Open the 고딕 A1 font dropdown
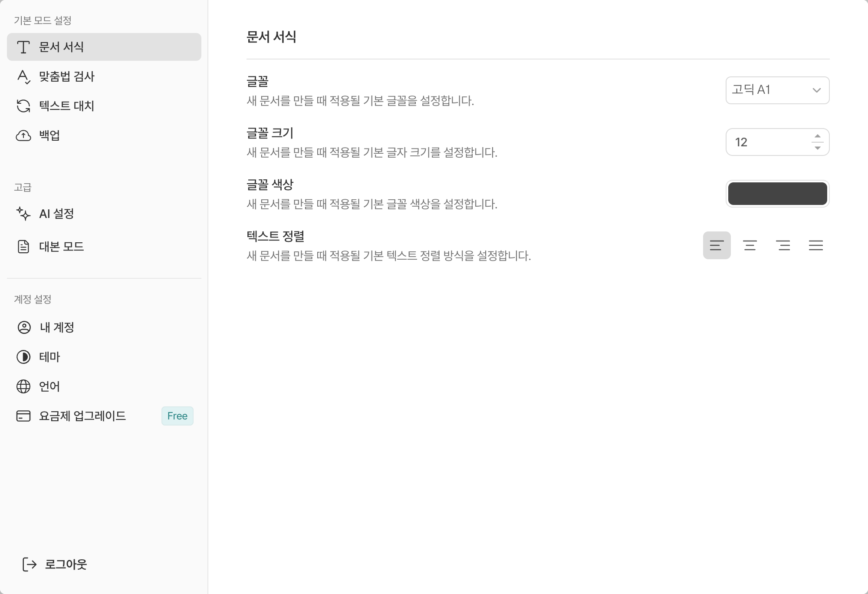 [777, 90]
